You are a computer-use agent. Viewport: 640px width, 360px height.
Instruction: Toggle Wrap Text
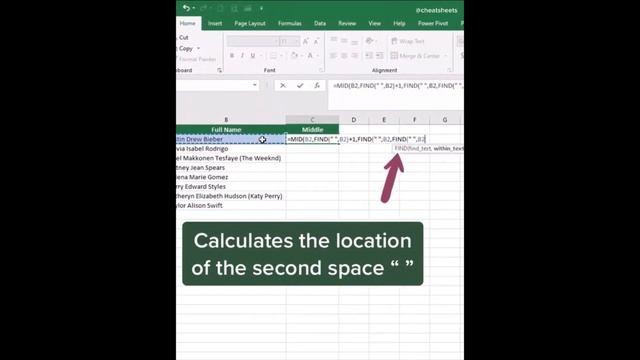point(408,41)
